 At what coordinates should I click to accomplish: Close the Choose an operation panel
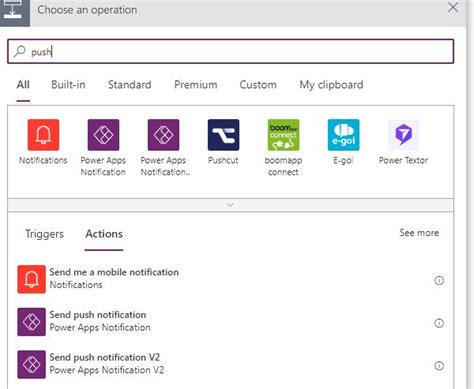pyautogui.click(x=453, y=7)
